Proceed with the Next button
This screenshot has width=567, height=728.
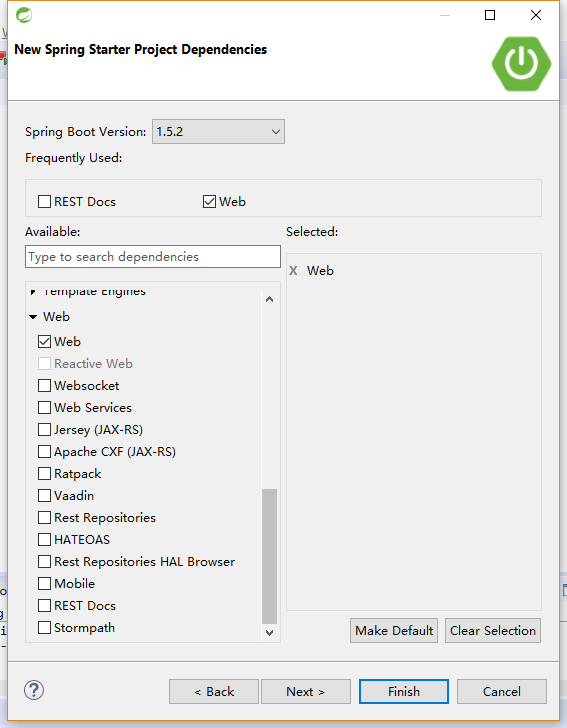point(306,692)
